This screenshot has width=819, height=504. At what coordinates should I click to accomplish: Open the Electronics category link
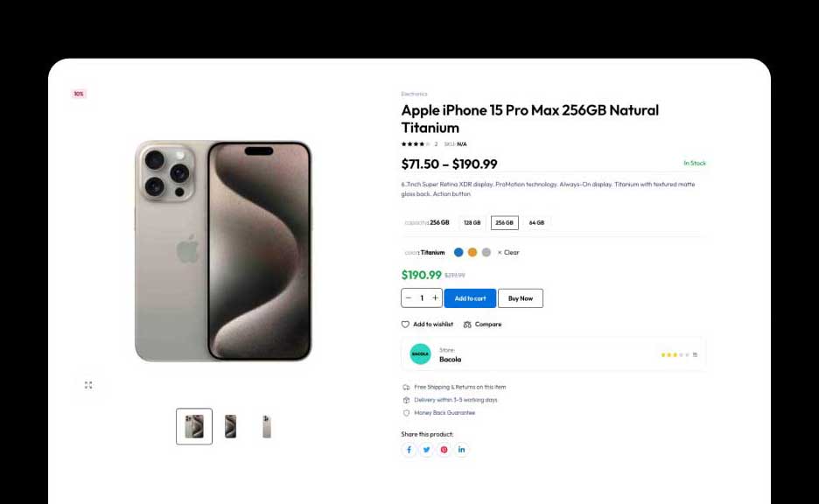coord(414,94)
